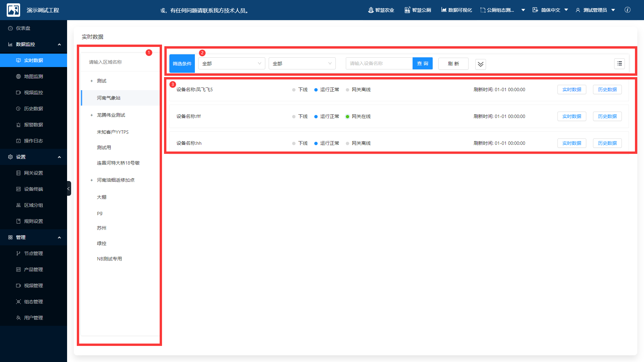Collapse the sidebar using the edge handle

(x=68, y=188)
